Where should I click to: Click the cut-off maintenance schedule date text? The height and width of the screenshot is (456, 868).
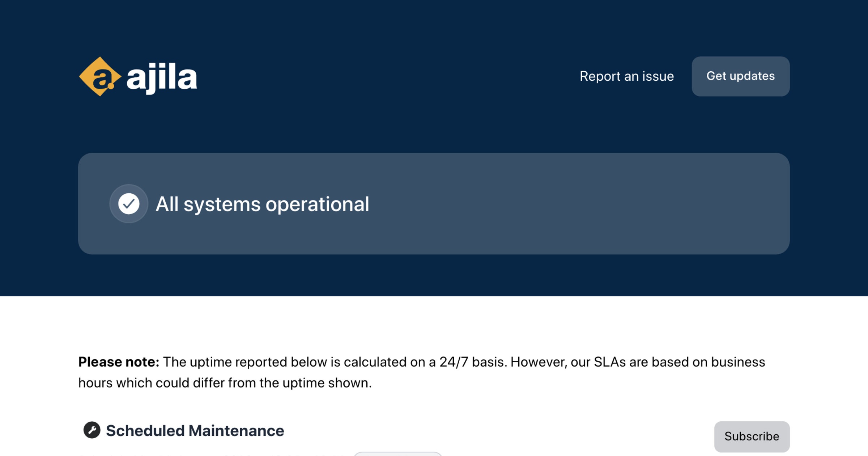click(x=212, y=455)
